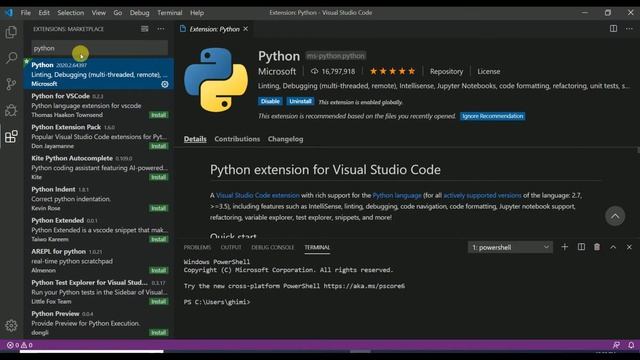640x360 pixels.
Task: Switch to the Contributions tab
Action: (x=237, y=139)
